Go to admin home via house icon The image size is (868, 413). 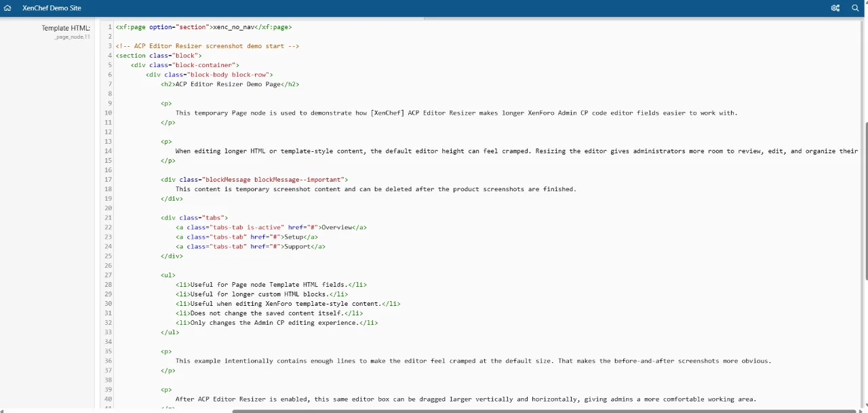pos(7,8)
